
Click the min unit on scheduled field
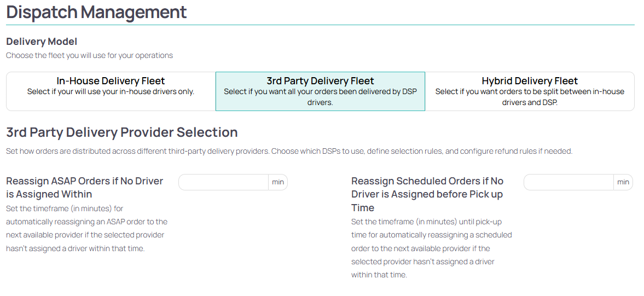point(623,182)
